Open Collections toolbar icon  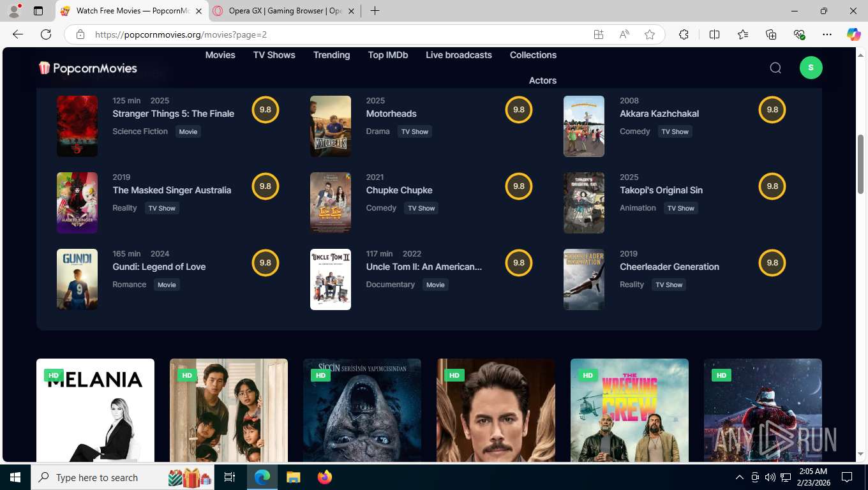pos(771,34)
